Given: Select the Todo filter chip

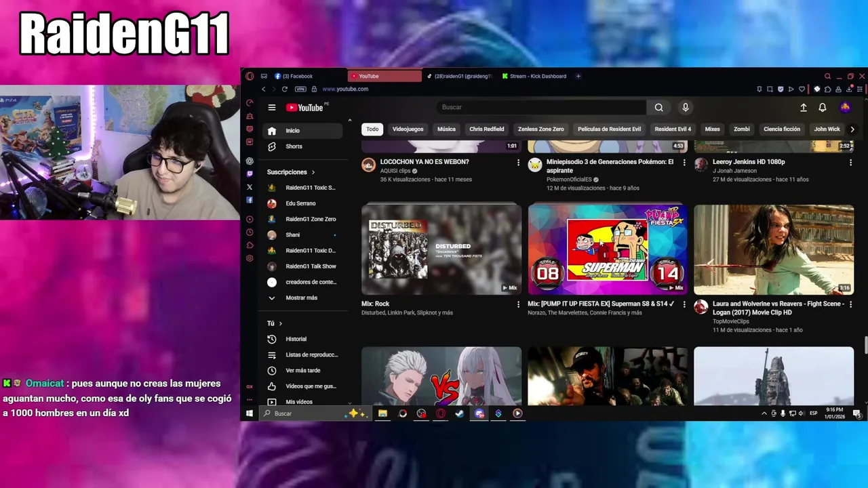Looking at the screenshot, I should pyautogui.click(x=372, y=129).
